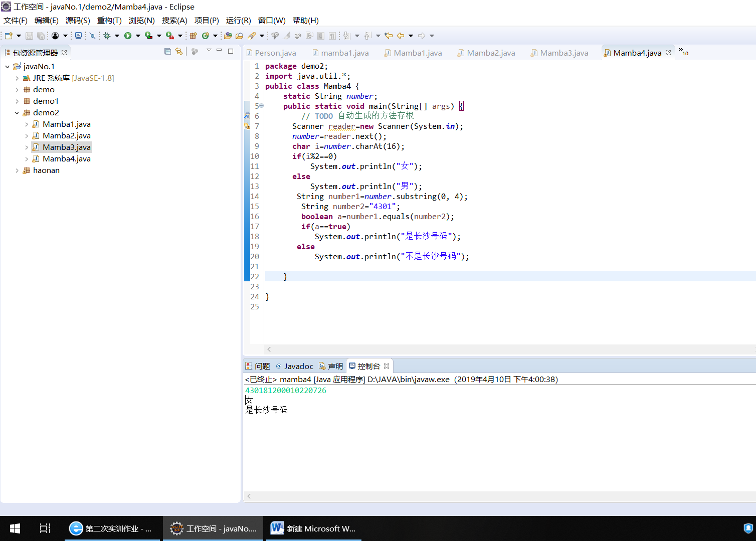756x541 pixels.
Task: Maximize the Package Explorer panel
Action: click(x=231, y=51)
